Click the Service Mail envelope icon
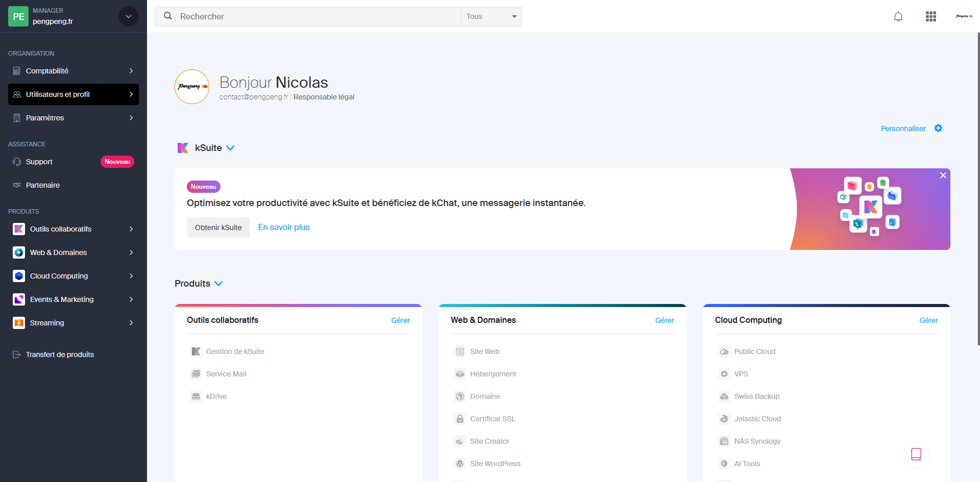 coord(196,374)
